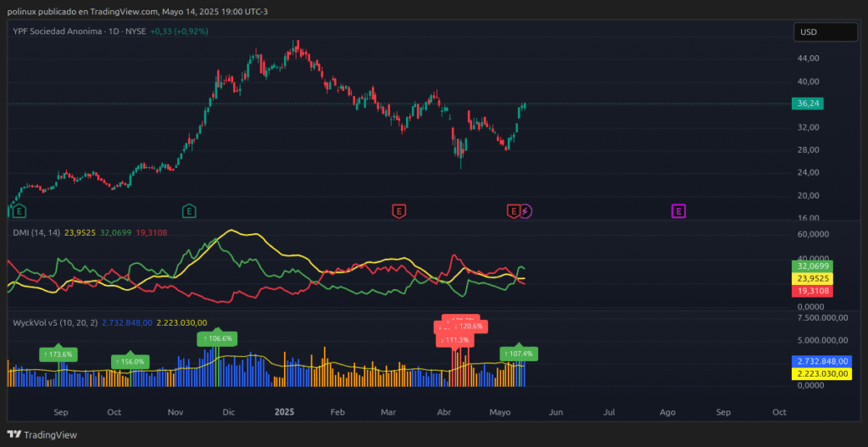
Task: Click the red 19,3108 value in DMI legend
Action: click(x=151, y=232)
